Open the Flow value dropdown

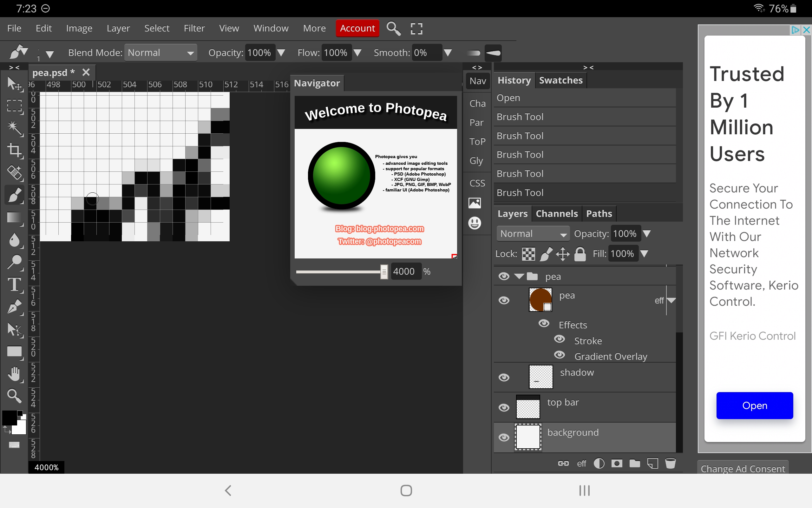[x=358, y=53]
